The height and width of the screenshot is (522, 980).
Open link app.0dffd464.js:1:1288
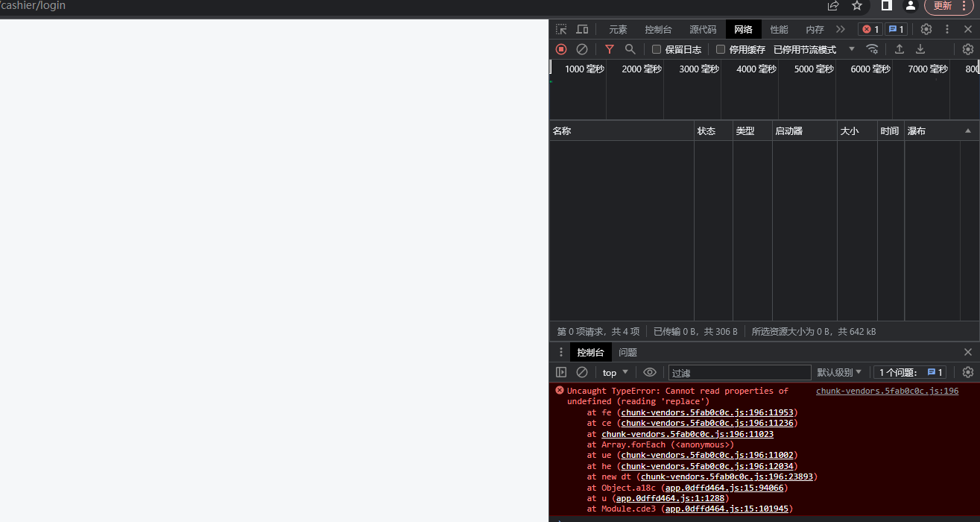pos(670,498)
